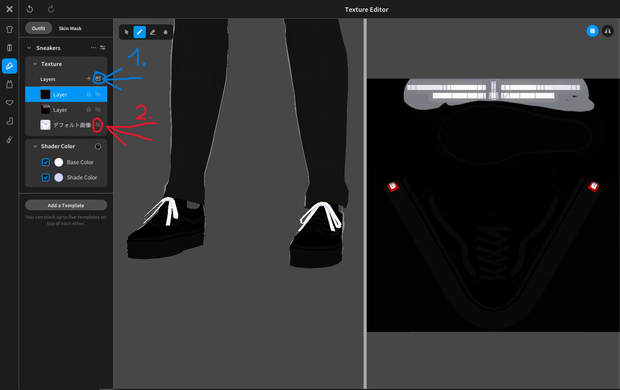Viewport: 620px width, 390px height.
Task: Click the Add a Template button
Action: 66,205
